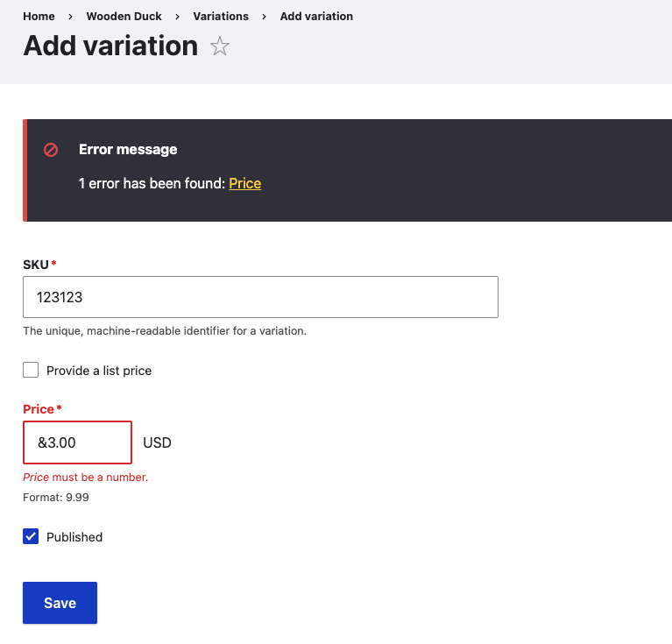Focus the Price input containing &3.00

click(x=78, y=442)
